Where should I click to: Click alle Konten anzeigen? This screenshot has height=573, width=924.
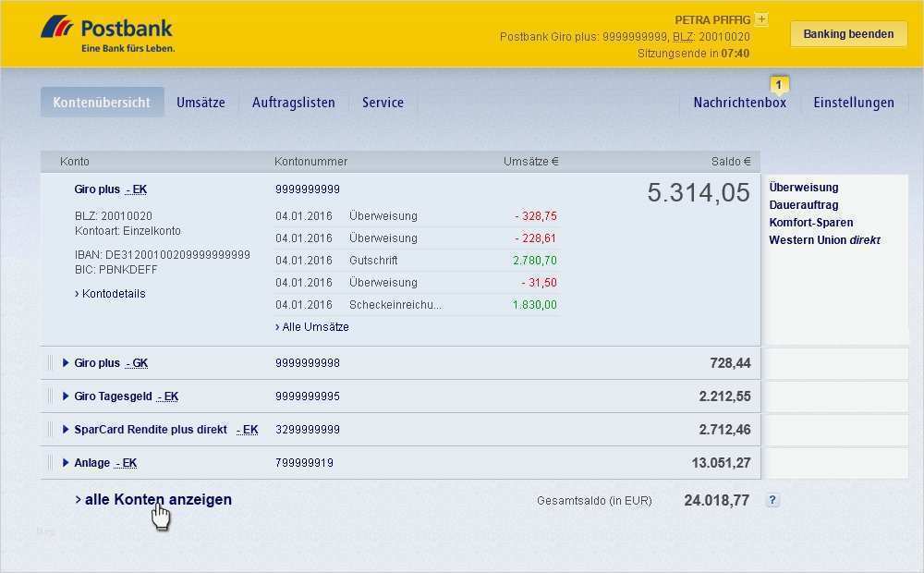153,499
